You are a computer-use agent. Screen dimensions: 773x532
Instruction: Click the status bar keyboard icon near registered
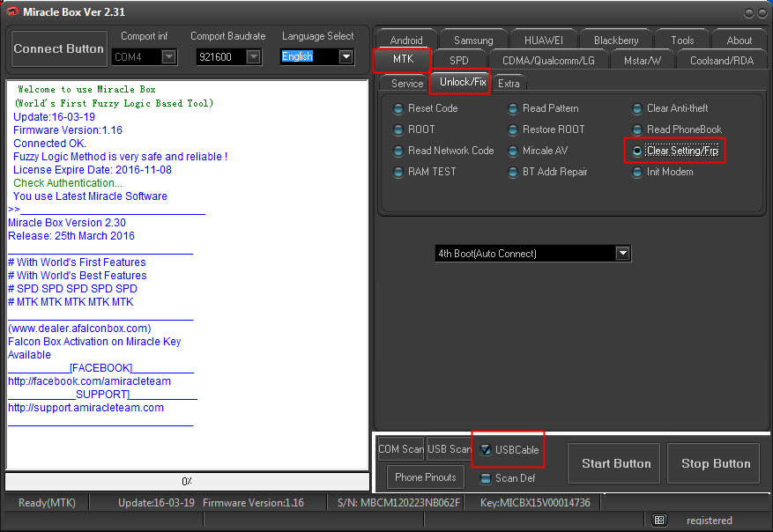(659, 521)
